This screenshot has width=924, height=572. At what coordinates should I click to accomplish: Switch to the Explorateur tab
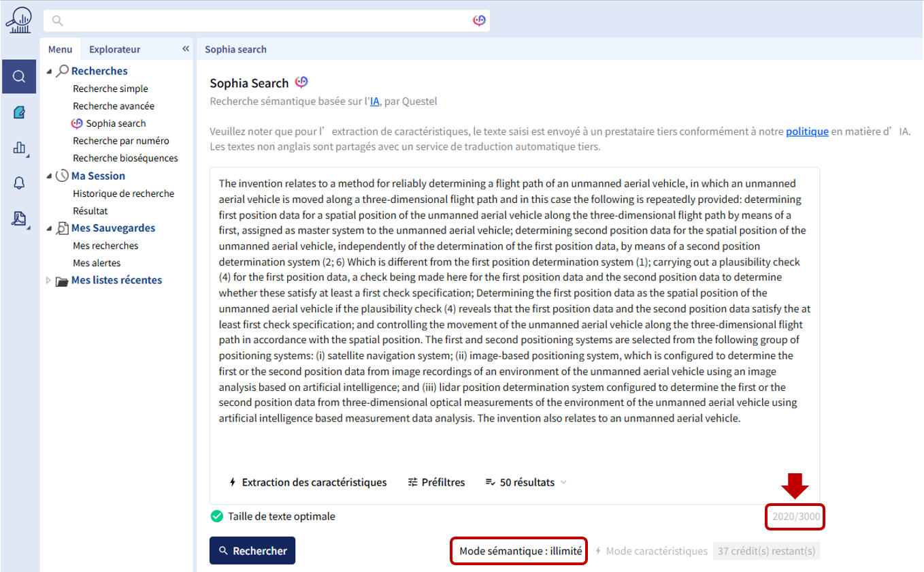click(x=114, y=49)
